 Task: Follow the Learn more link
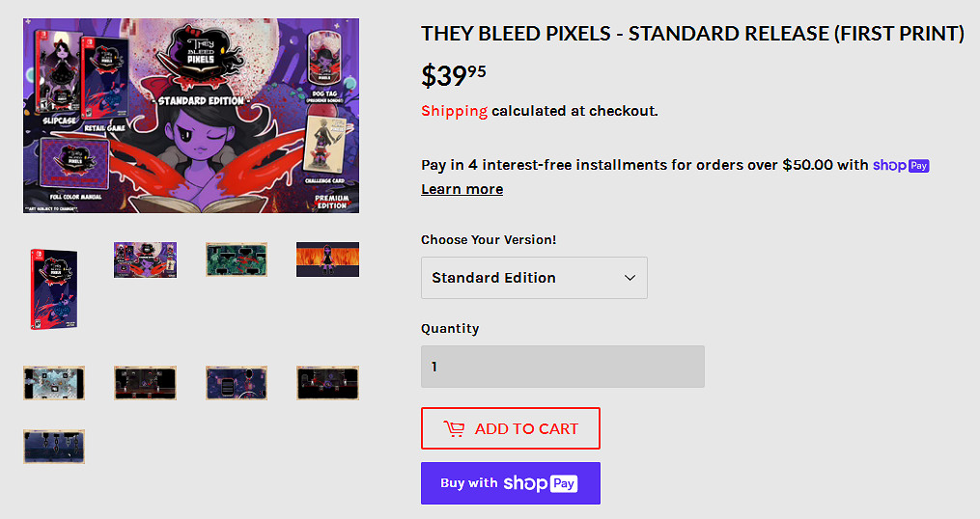(x=462, y=189)
